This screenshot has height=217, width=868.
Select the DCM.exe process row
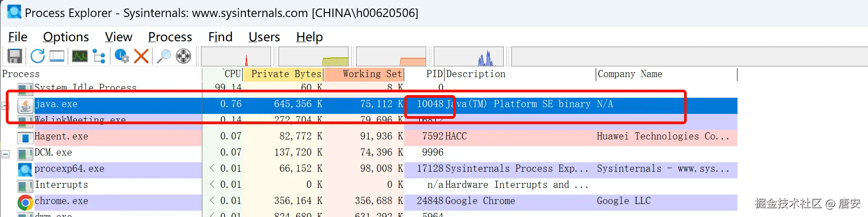(369, 154)
